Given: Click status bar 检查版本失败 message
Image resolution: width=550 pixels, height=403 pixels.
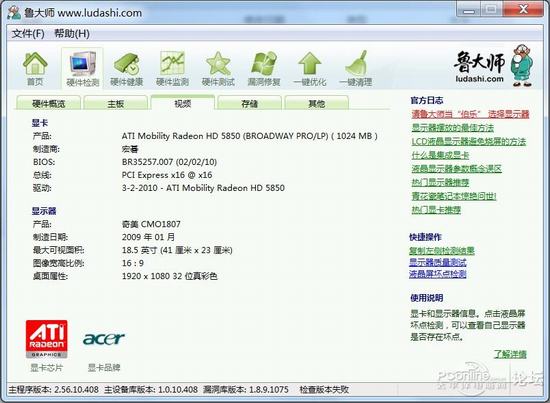Looking at the screenshot, I should pos(324,390).
